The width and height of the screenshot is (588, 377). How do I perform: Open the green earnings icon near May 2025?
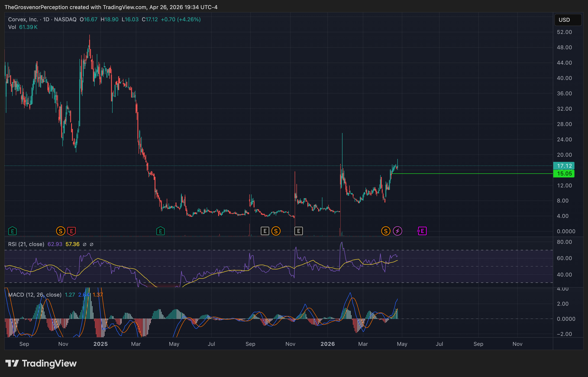coord(160,231)
